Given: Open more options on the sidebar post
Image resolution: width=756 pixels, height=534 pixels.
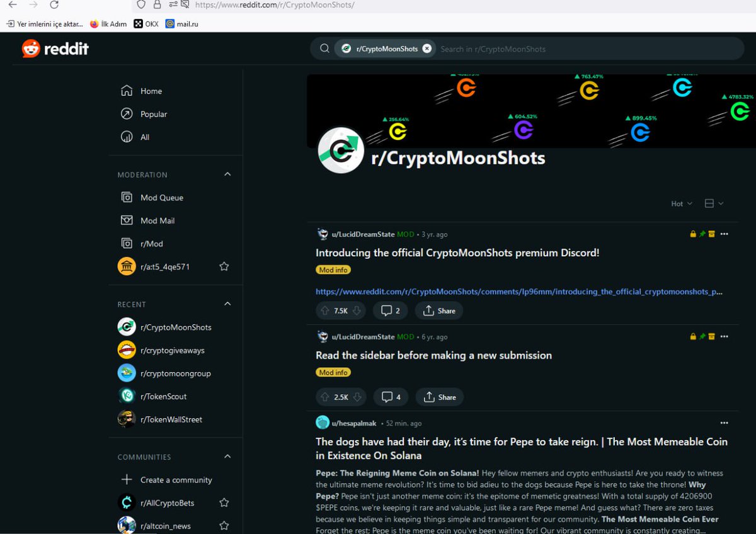Looking at the screenshot, I should point(724,337).
